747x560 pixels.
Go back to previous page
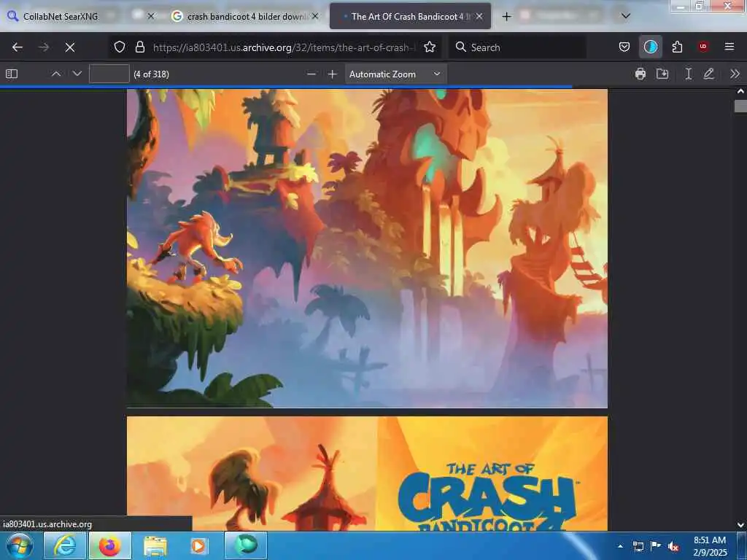click(x=18, y=47)
